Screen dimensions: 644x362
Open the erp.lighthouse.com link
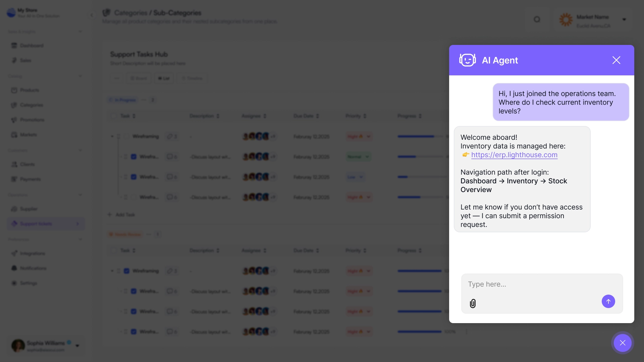(514, 155)
